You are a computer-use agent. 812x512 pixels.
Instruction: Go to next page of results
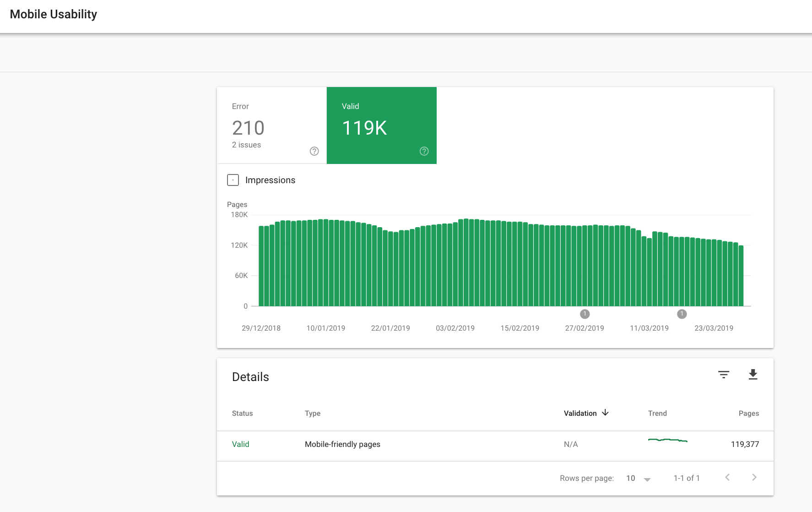[754, 477]
